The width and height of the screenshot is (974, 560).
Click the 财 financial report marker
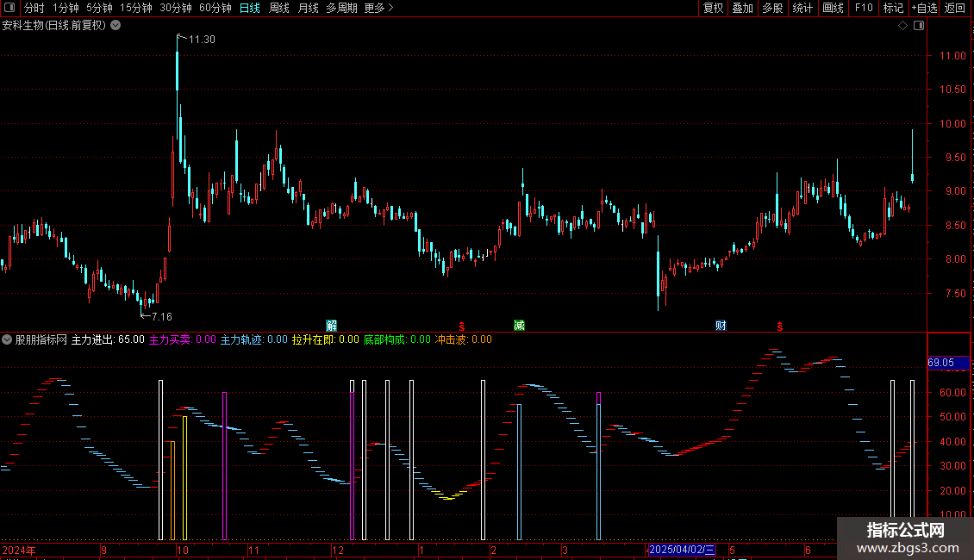point(721,326)
